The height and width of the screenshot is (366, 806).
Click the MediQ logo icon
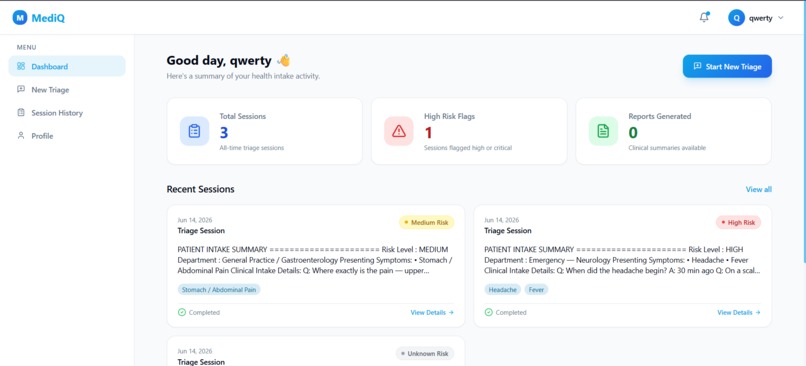pos(20,18)
